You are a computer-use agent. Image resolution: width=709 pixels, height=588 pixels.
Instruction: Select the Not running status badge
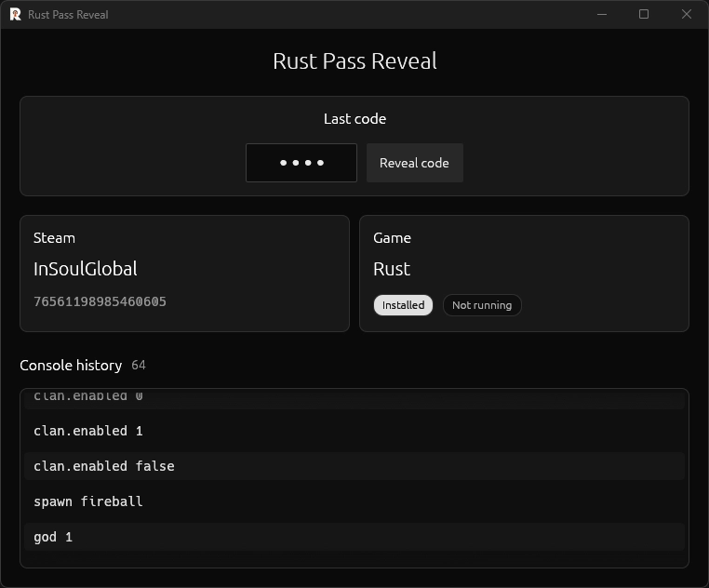click(482, 305)
